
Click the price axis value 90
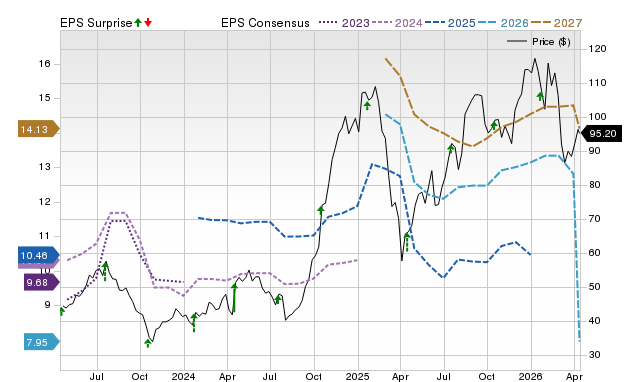(x=595, y=151)
